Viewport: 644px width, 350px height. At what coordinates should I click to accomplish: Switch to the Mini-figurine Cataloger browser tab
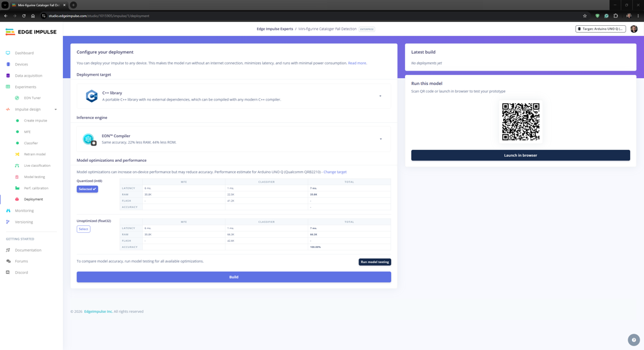(38, 5)
